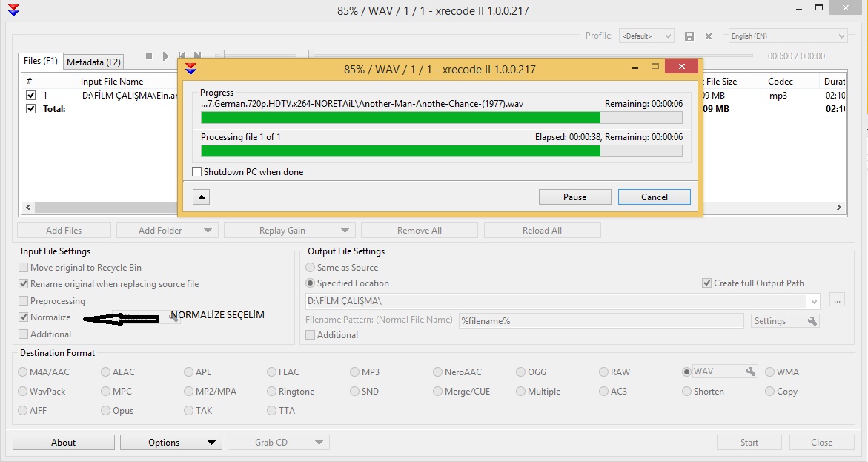Viewport: 868px width, 462px height.
Task: Enable Additional under Output File Settings
Action: pyautogui.click(x=311, y=334)
